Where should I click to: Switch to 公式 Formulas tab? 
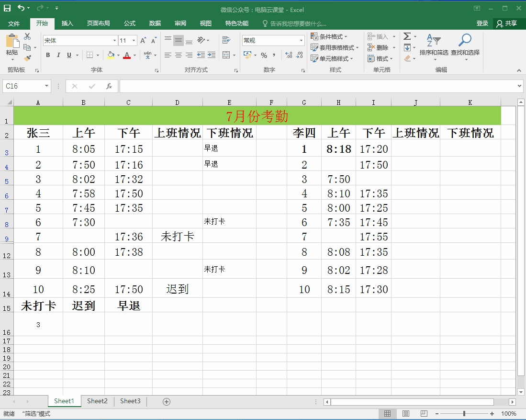pos(130,23)
